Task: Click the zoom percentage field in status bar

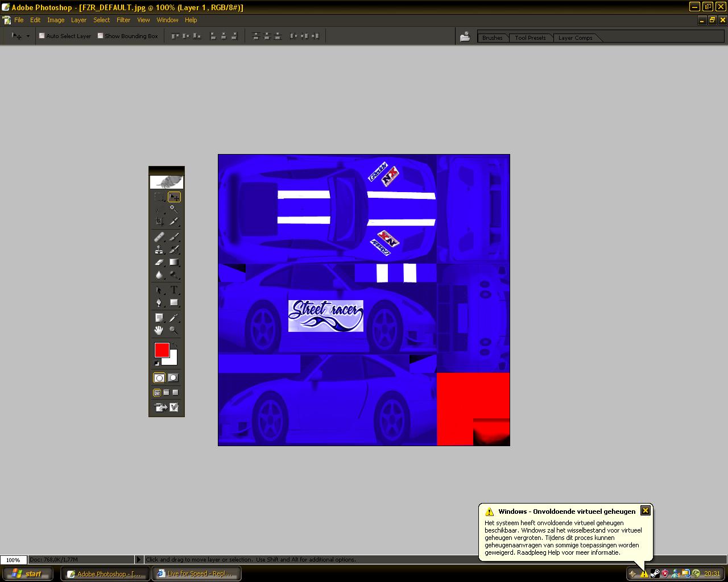Action: pyautogui.click(x=13, y=560)
